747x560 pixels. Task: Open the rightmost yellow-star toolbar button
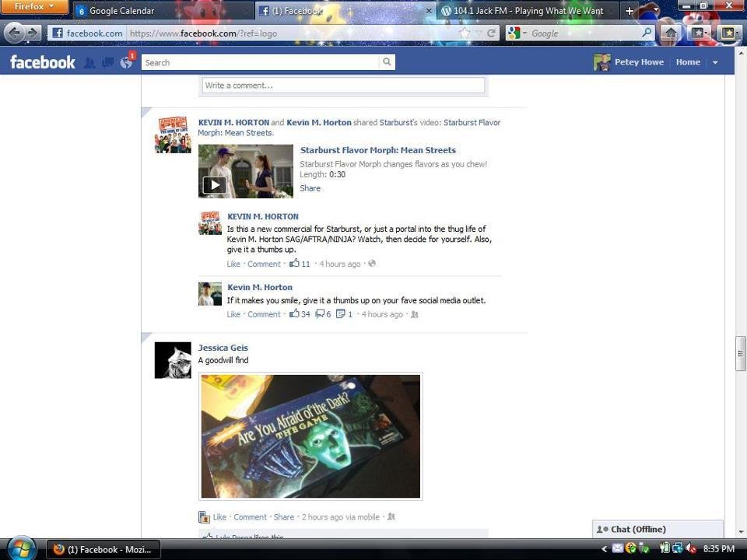pos(729,33)
